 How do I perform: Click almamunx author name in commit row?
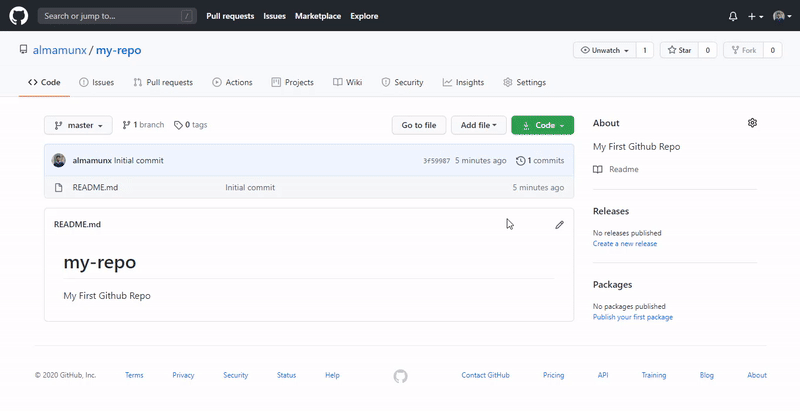tap(92, 160)
